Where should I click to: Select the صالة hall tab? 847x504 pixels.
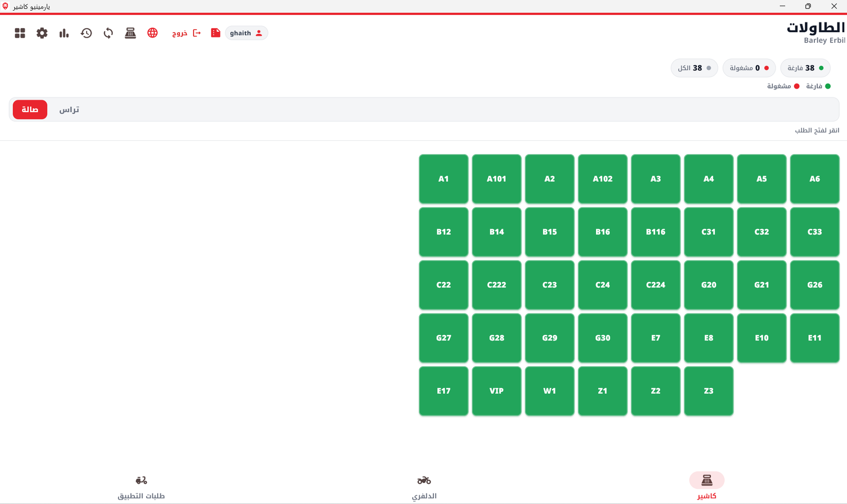(30, 110)
